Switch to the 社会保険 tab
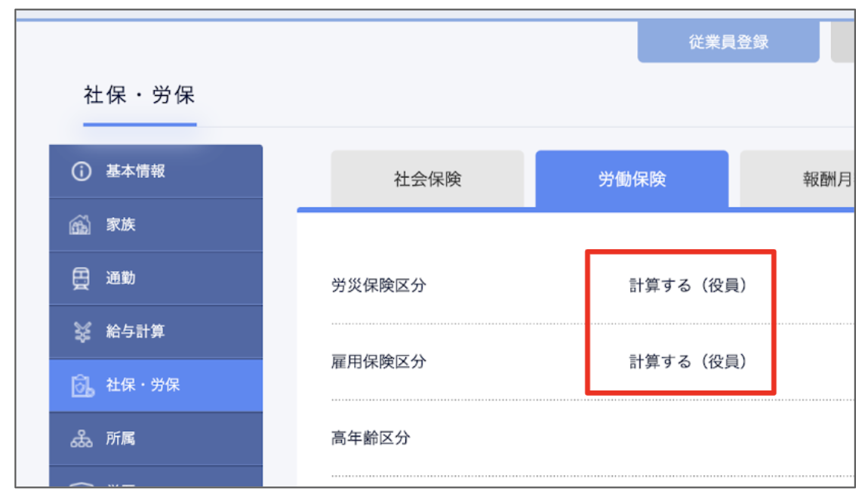The height and width of the screenshot is (500, 868). (x=427, y=179)
